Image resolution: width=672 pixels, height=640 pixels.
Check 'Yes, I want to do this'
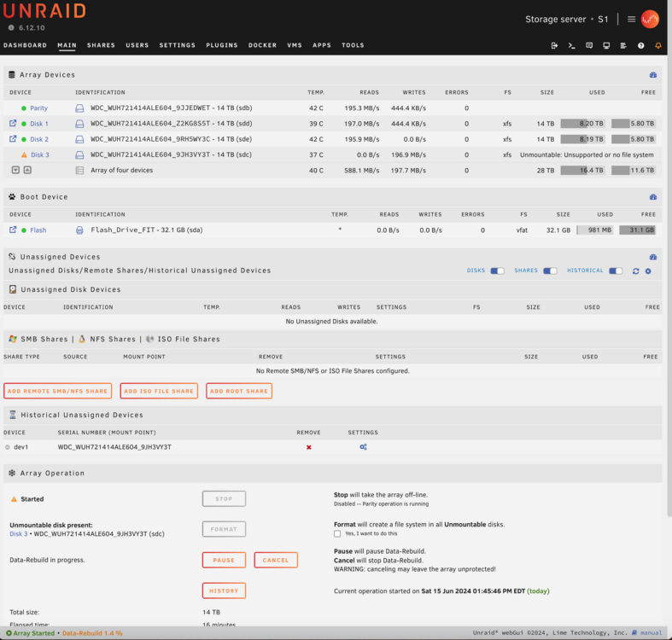337,534
